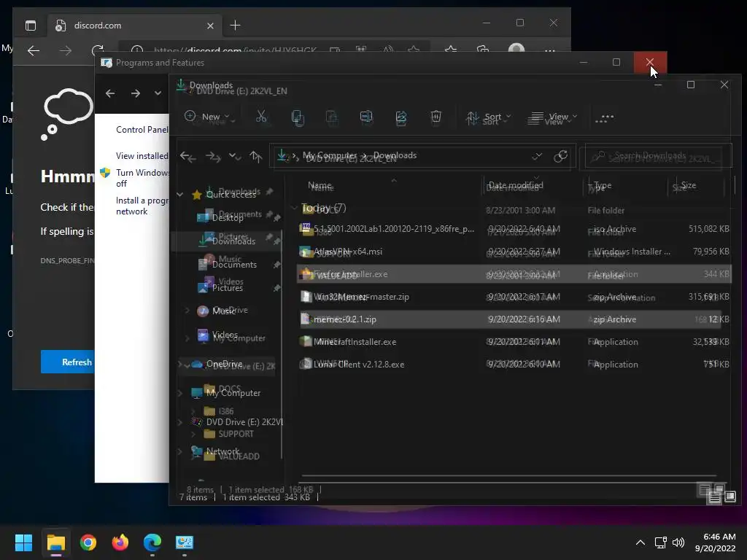This screenshot has width=747, height=560.
Task: Click the horizontal scrollbar in file list
Action: pyautogui.click(x=508, y=475)
